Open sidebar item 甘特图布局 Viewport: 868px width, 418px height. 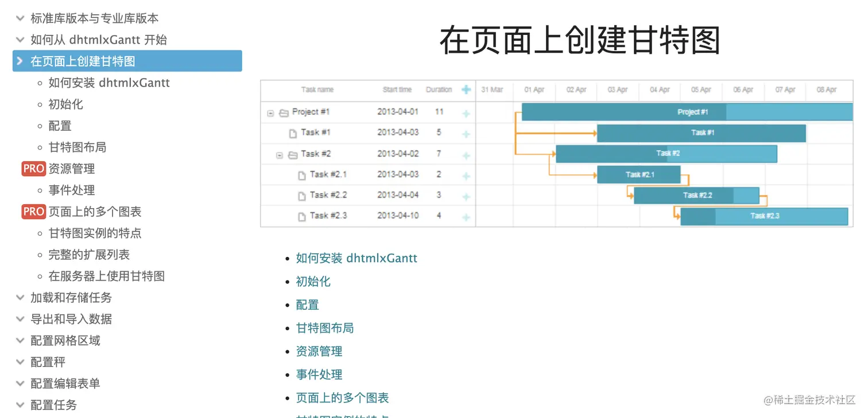pyautogui.click(x=77, y=147)
